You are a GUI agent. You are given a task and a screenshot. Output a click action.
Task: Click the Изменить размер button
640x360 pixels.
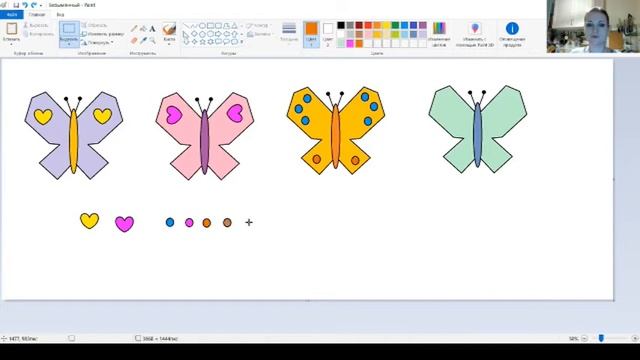pos(102,34)
